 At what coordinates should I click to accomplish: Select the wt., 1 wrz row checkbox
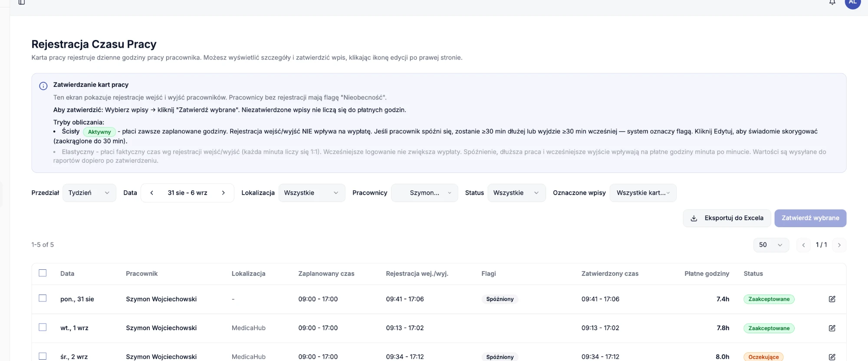click(x=43, y=327)
